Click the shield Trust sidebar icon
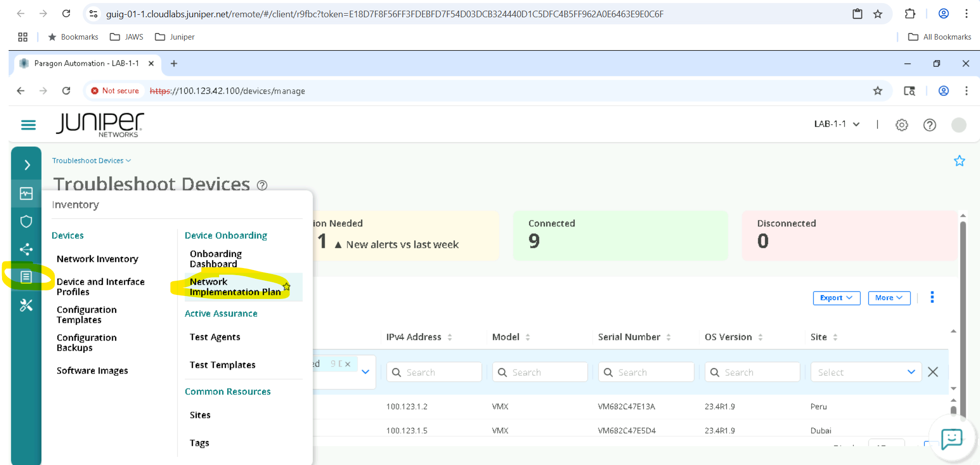This screenshot has height=465, width=980. tap(26, 221)
